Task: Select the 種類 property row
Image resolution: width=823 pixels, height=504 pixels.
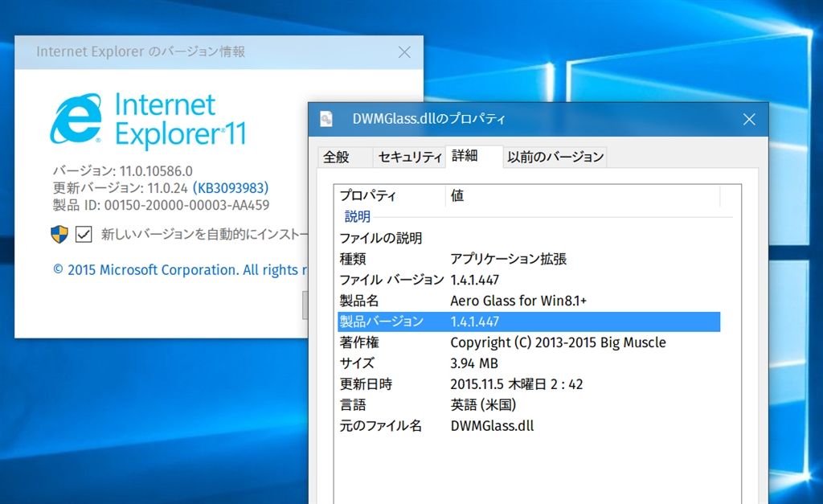Action: [529, 259]
